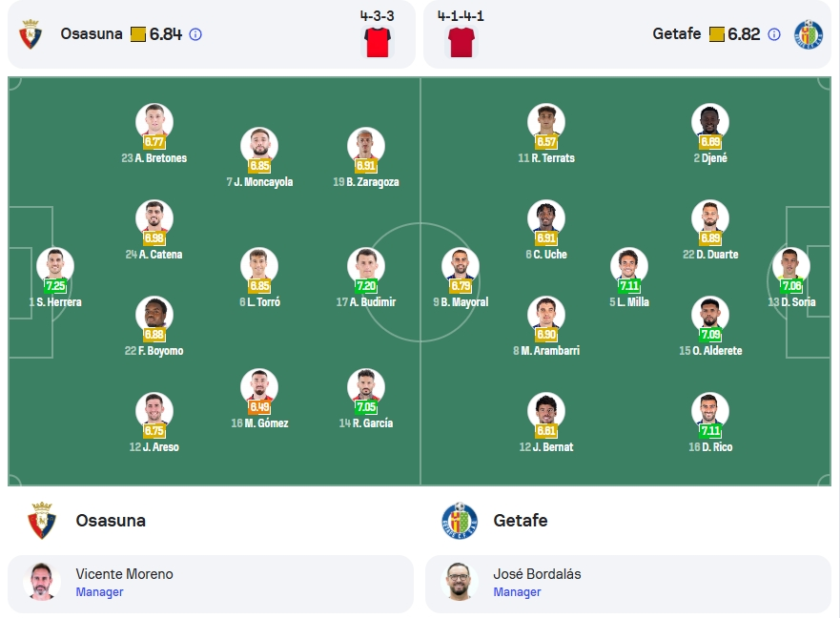Click the Manager link under José Bordalás

click(x=517, y=592)
